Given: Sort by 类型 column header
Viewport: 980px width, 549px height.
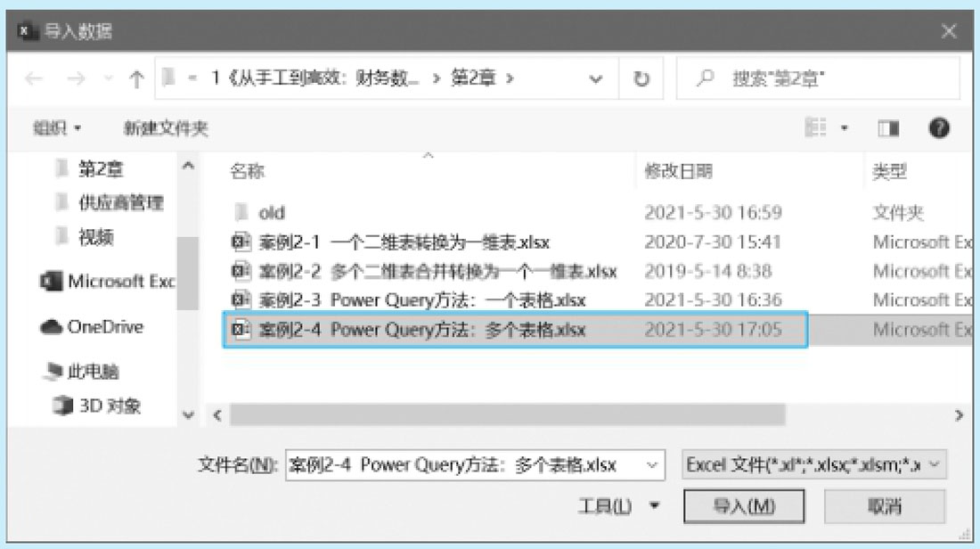Looking at the screenshot, I should pyautogui.click(x=889, y=171).
